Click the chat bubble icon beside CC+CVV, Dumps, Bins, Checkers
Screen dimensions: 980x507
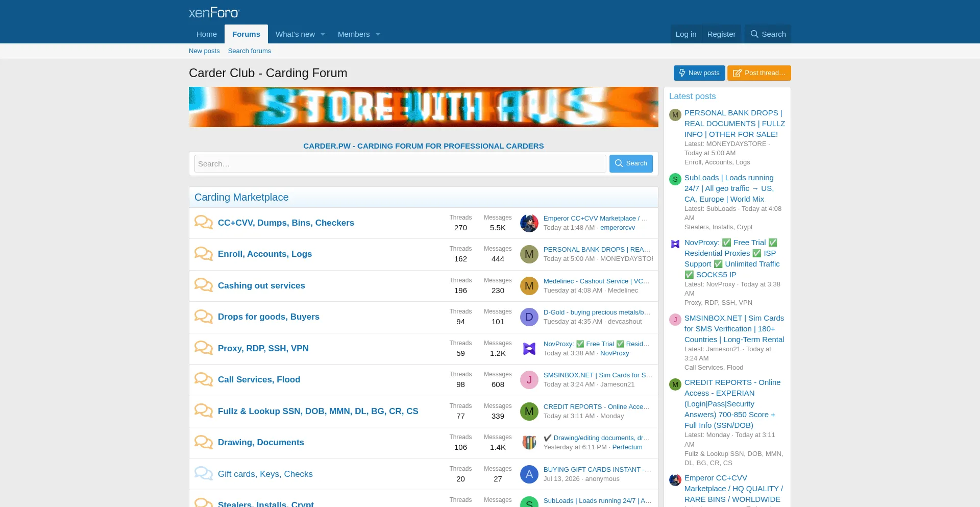click(x=204, y=223)
